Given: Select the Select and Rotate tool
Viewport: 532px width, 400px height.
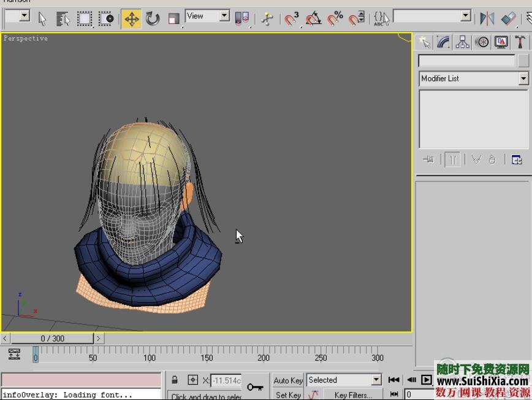Looking at the screenshot, I should 152,18.
